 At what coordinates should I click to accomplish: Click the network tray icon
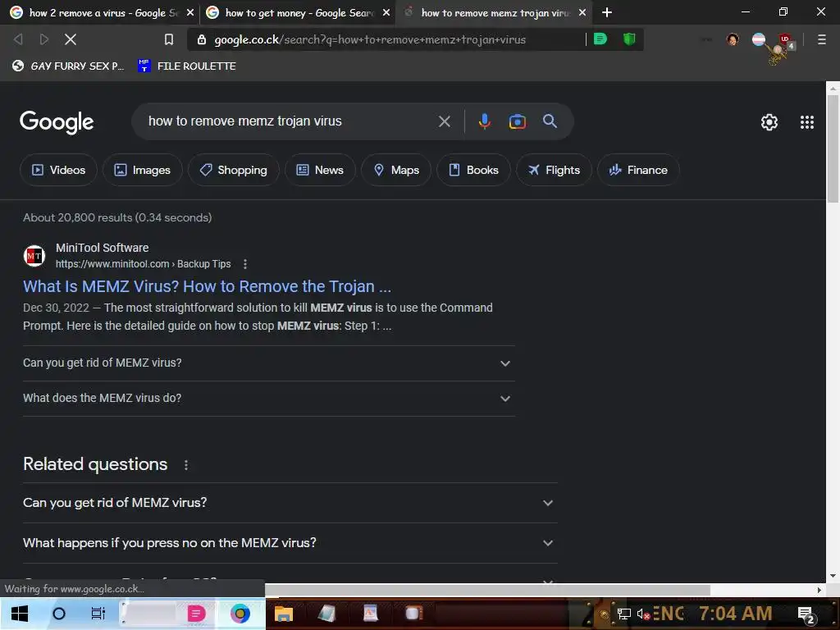(623, 614)
